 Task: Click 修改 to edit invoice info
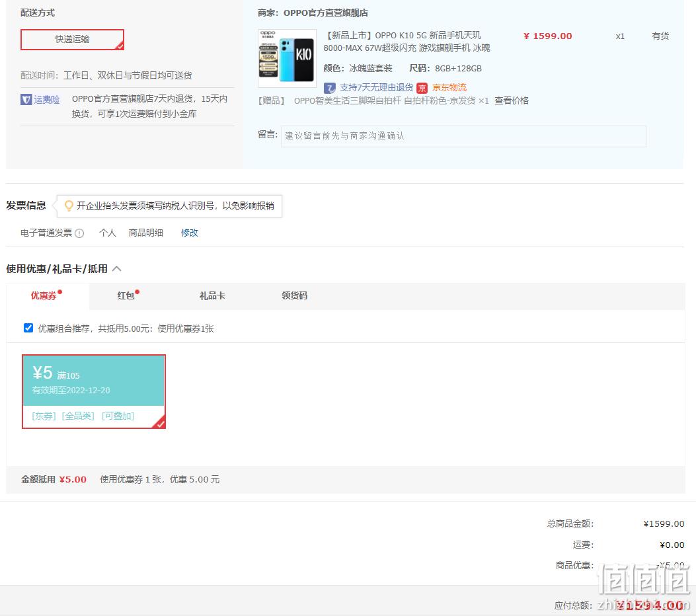(190, 233)
